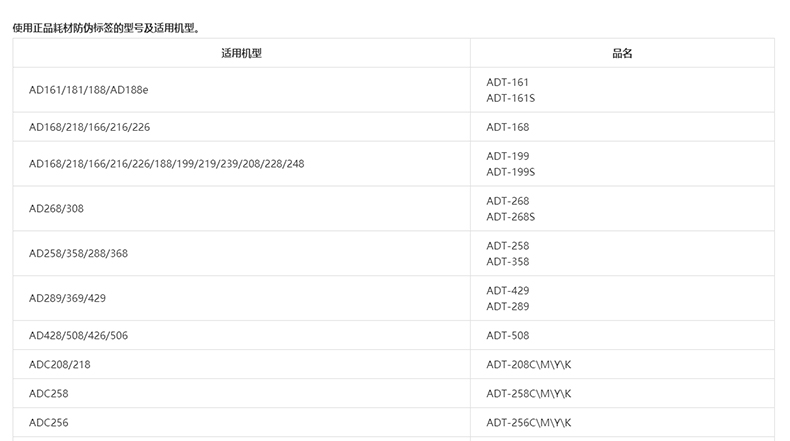Click the model row ending in 208/228/248
790x441 pixels.
166,164
